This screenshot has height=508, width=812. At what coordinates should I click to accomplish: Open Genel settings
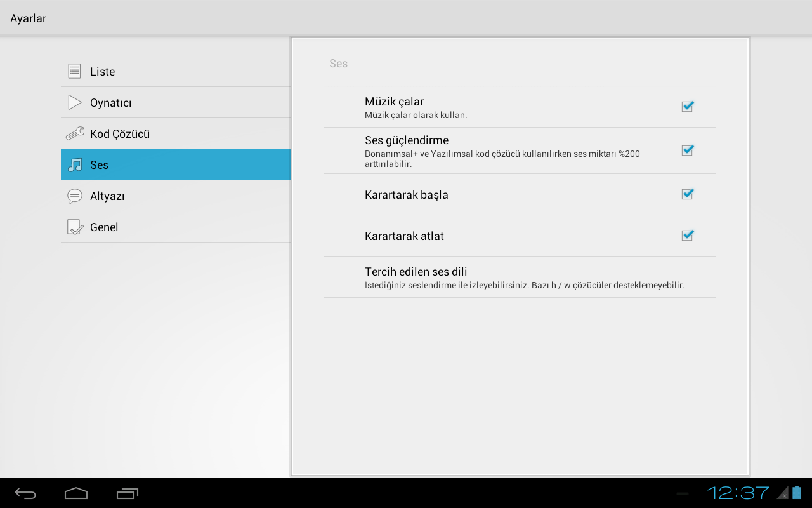(176, 227)
